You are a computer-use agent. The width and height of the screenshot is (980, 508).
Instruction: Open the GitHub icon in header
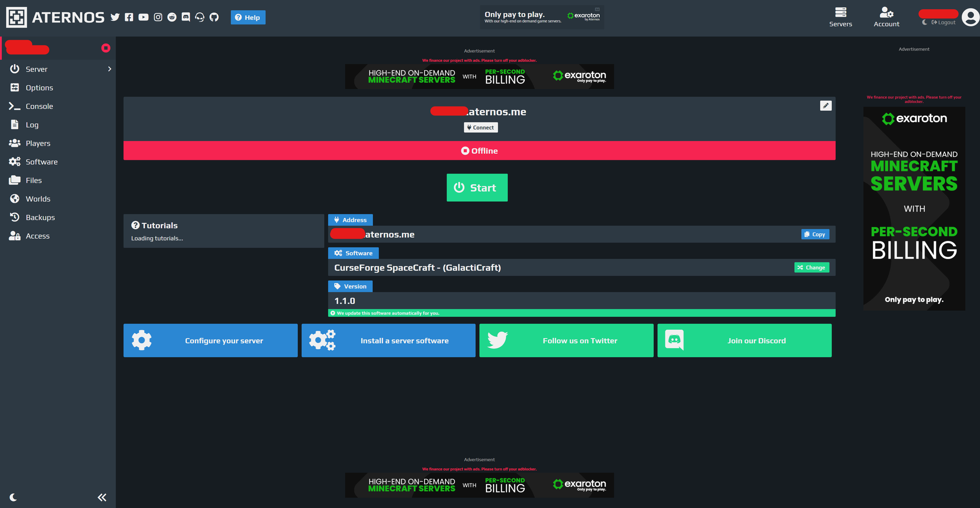(214, 17)
